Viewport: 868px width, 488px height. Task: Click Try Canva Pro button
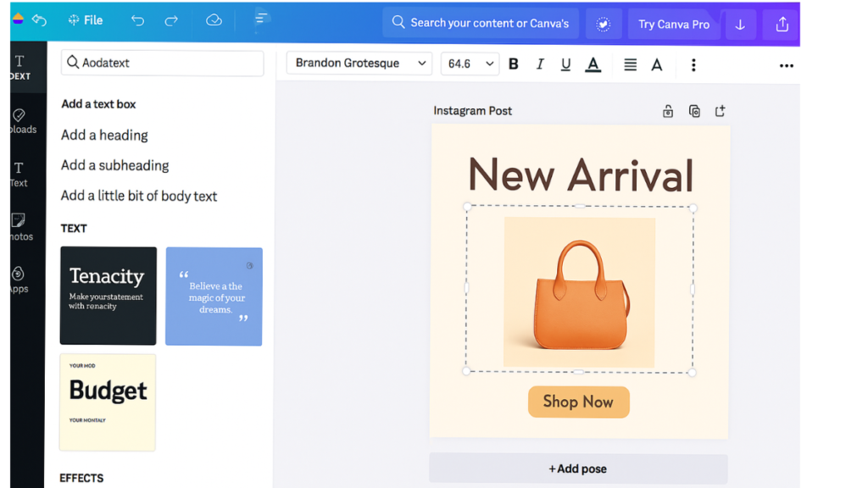pos(674,25)
